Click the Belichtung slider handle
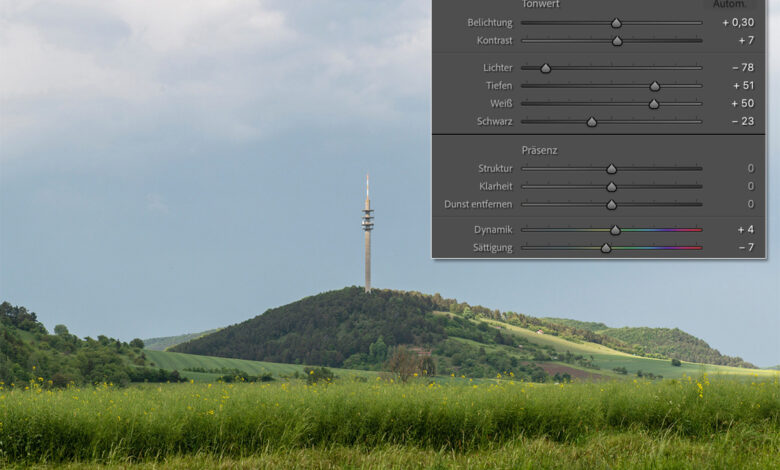 (x=616, y=23)
